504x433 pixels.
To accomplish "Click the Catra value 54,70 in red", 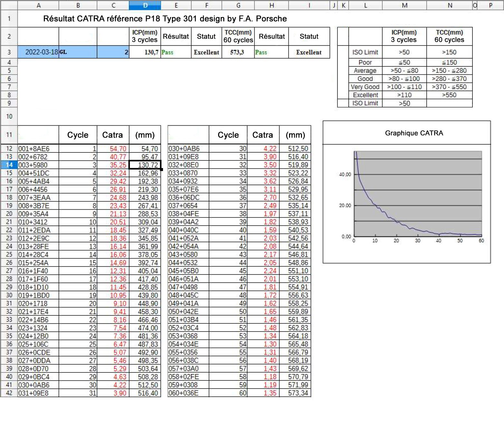I will tap(113, 149).
